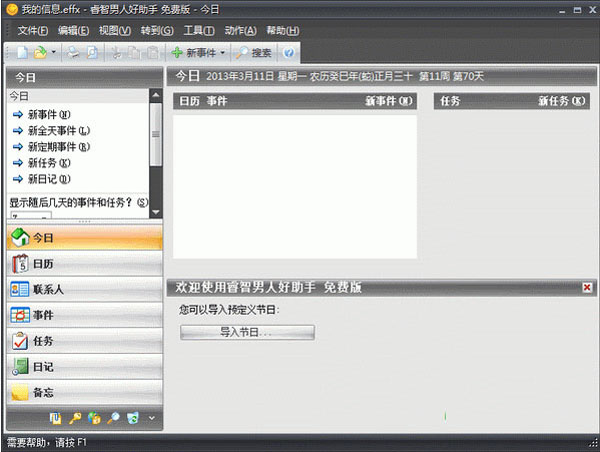Click the globe with lock icon
This screenshot has width=600, height=452.
point(94,418)
